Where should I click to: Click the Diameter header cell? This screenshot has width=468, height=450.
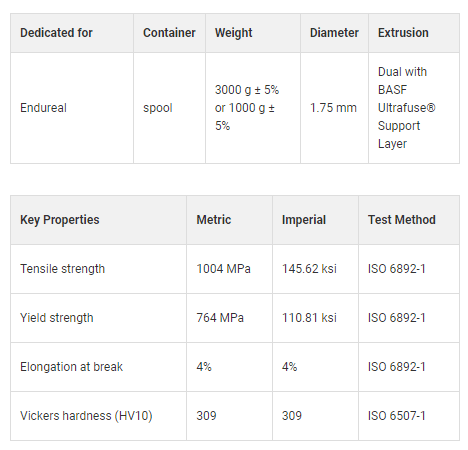(x=334, y=33)
